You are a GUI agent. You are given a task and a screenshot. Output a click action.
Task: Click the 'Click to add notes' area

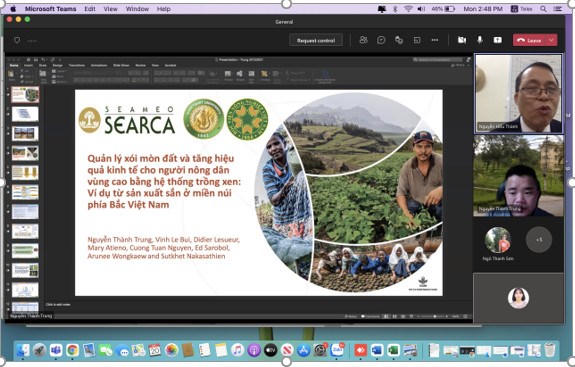(x=58, y=305)
